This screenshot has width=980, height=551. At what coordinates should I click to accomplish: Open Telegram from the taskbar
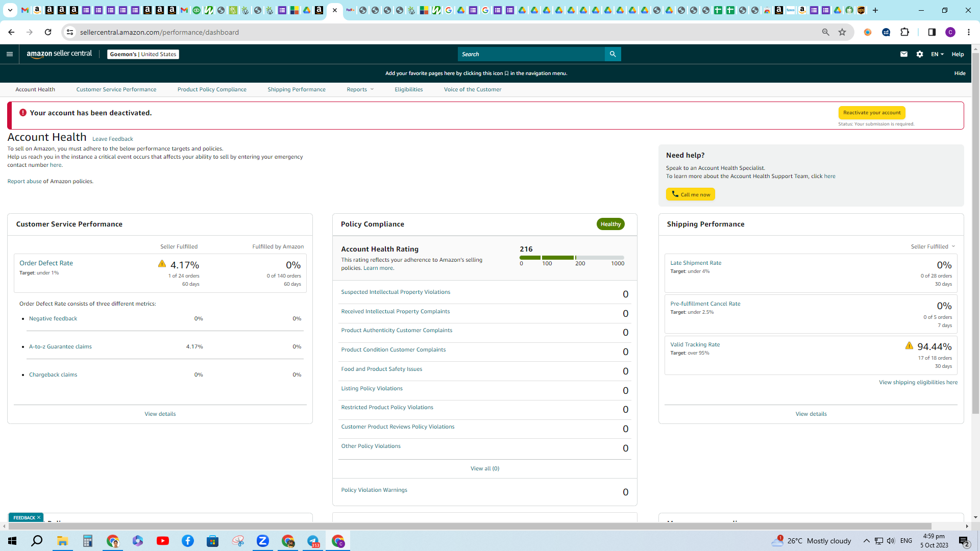click(313, 541)
